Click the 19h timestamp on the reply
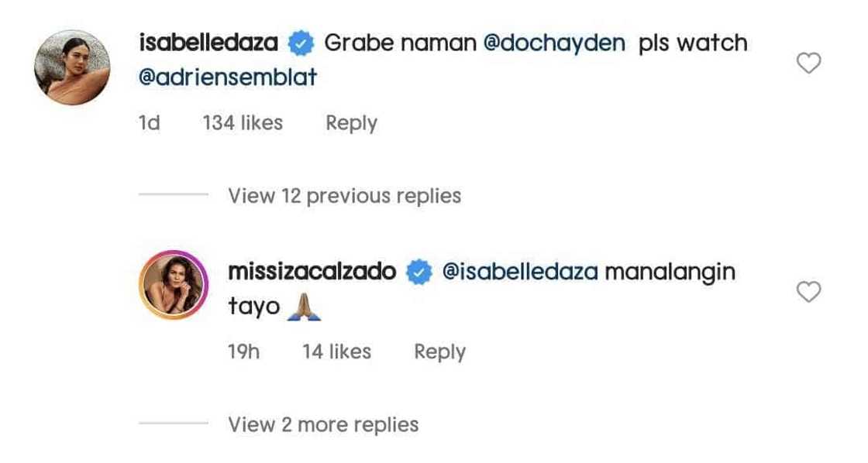Viewport: 868px width, 463px height. pyautogui.click(x=243, y=352)
